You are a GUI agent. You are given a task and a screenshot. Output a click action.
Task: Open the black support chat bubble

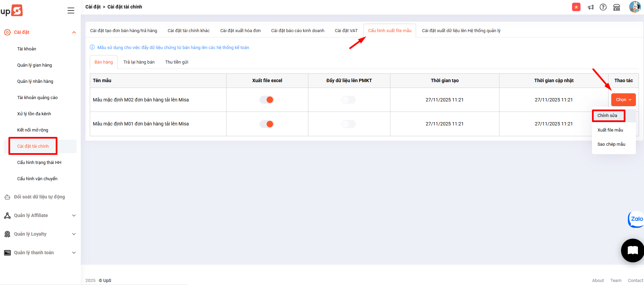[632, 251]
